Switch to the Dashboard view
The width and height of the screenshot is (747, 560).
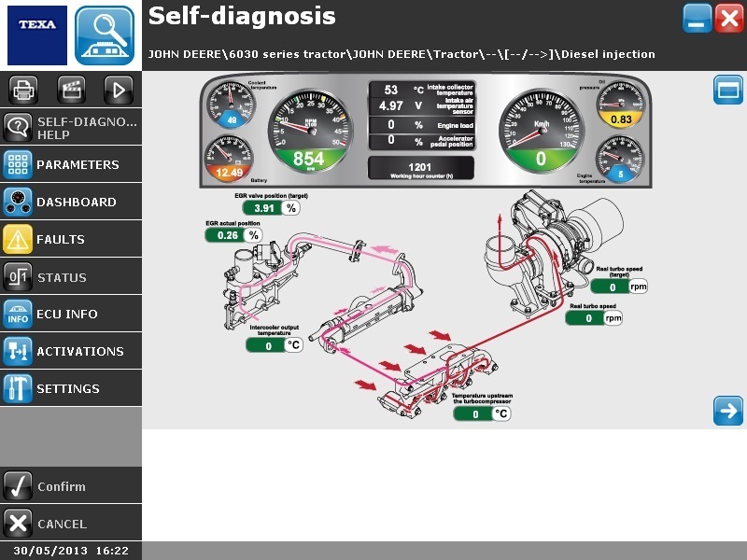(71, 203)
